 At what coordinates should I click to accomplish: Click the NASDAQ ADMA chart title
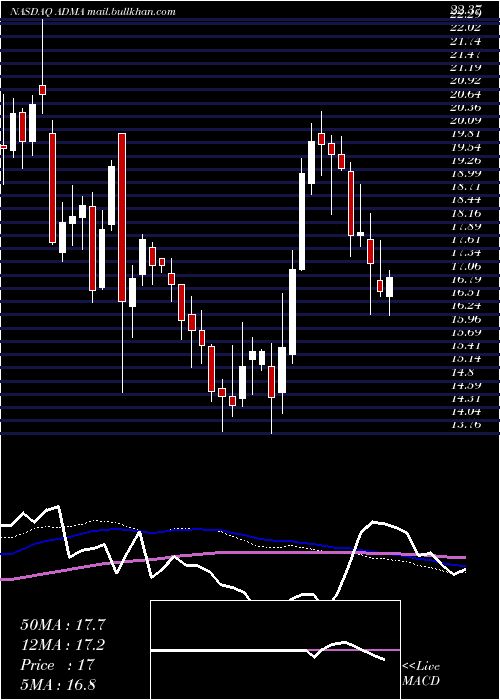pyautogui.click(x=93, y=12)
